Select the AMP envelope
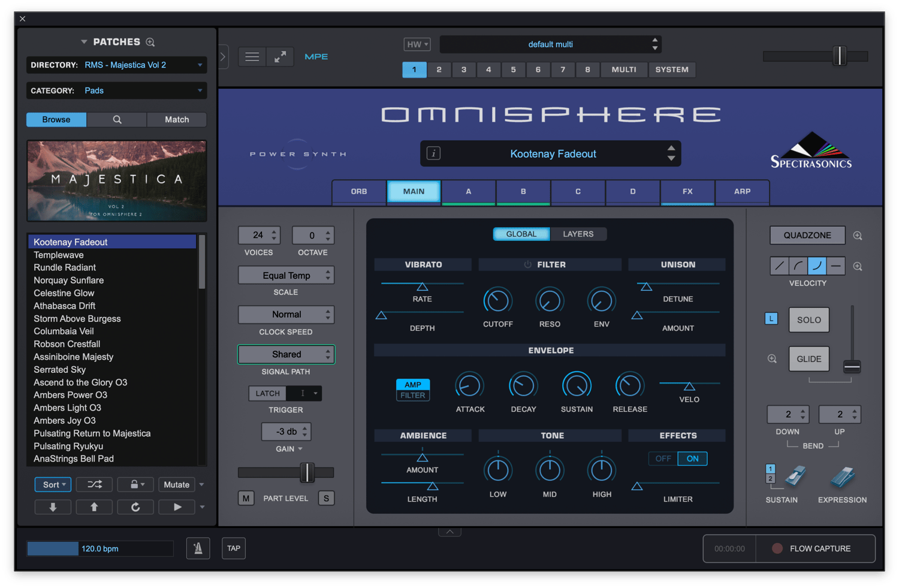This screenshot has height=588, width=899. [413, 385]
